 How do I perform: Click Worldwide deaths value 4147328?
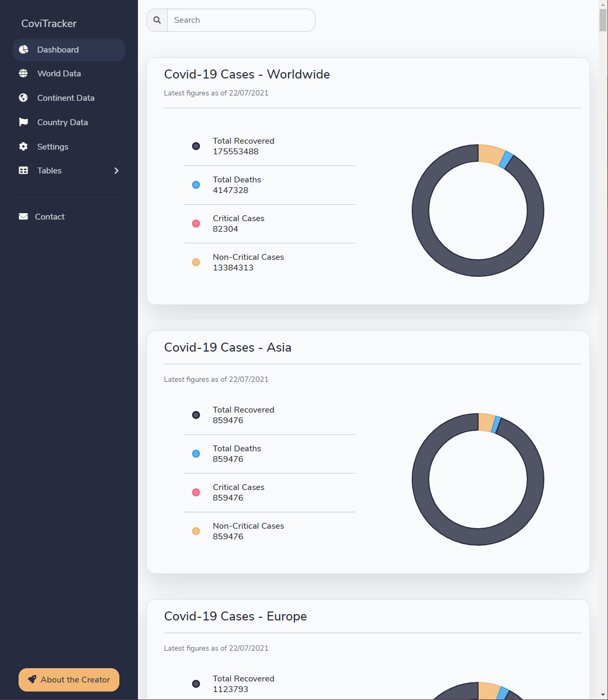230,190
